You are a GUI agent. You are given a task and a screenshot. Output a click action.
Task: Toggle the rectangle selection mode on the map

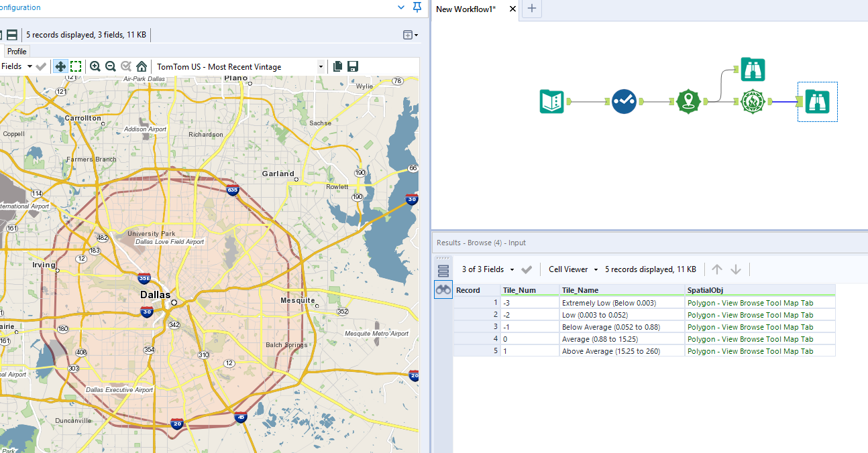(x=76, y=66)
